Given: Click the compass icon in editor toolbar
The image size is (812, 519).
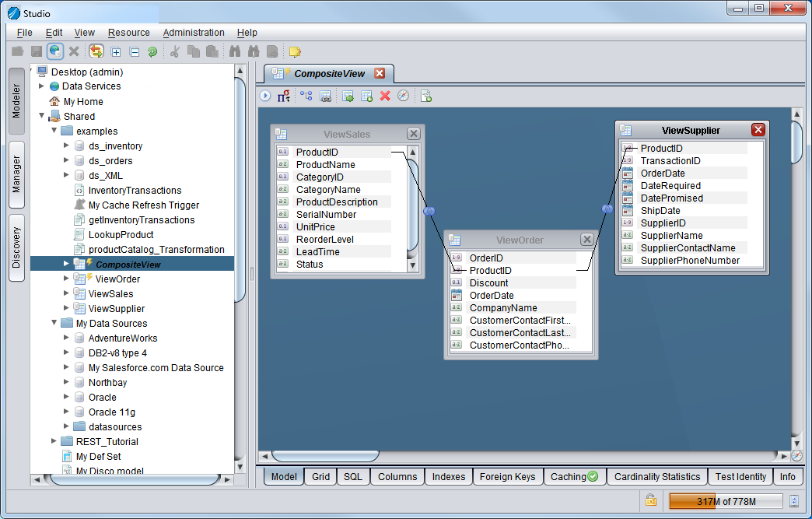Looking at the screenshot, I should click(x=403, y=96).
